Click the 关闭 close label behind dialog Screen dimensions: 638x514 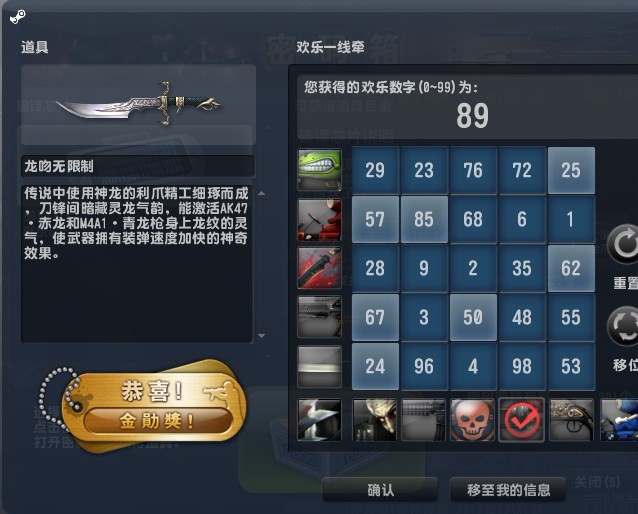(597, 483)
